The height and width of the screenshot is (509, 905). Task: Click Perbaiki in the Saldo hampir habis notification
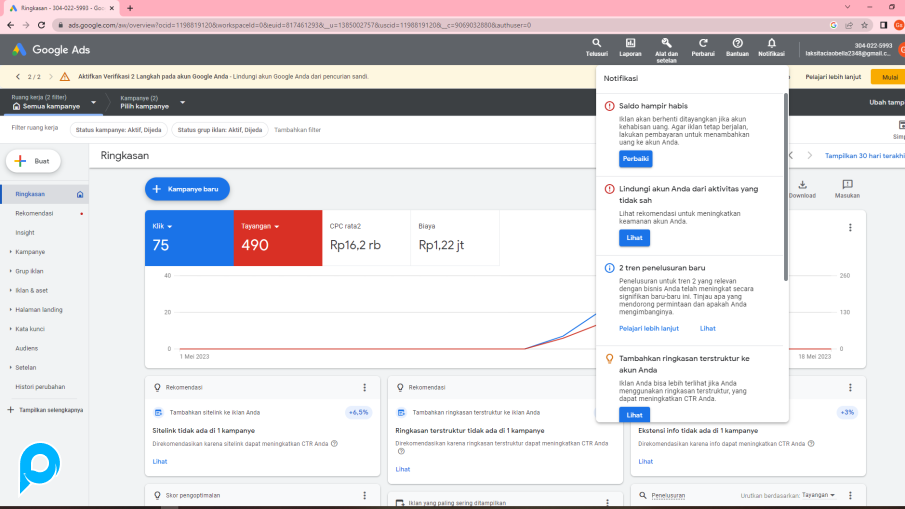coord(635,158)
